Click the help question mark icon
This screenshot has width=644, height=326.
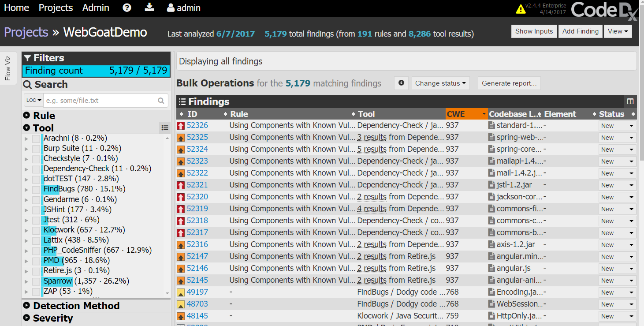tap(127, 8)
